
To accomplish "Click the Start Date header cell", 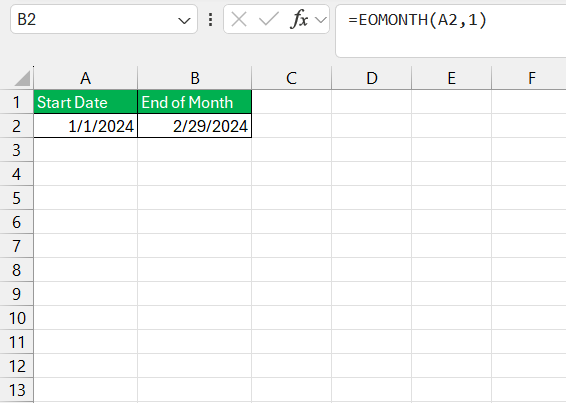I will click(x=86, y=102).
